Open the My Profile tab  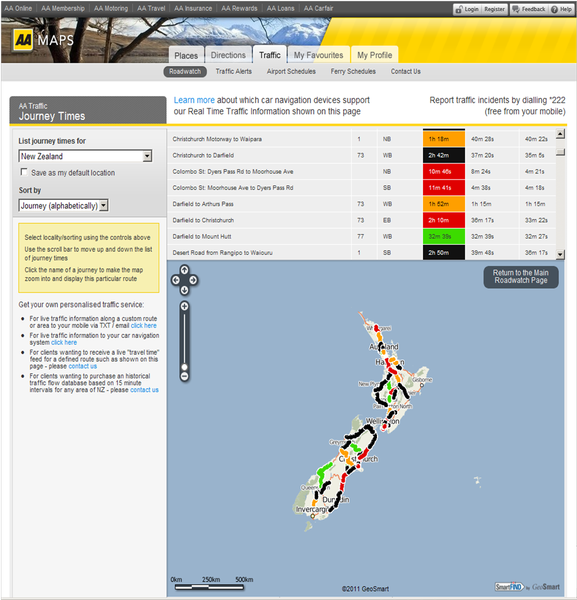coord(375,55)
